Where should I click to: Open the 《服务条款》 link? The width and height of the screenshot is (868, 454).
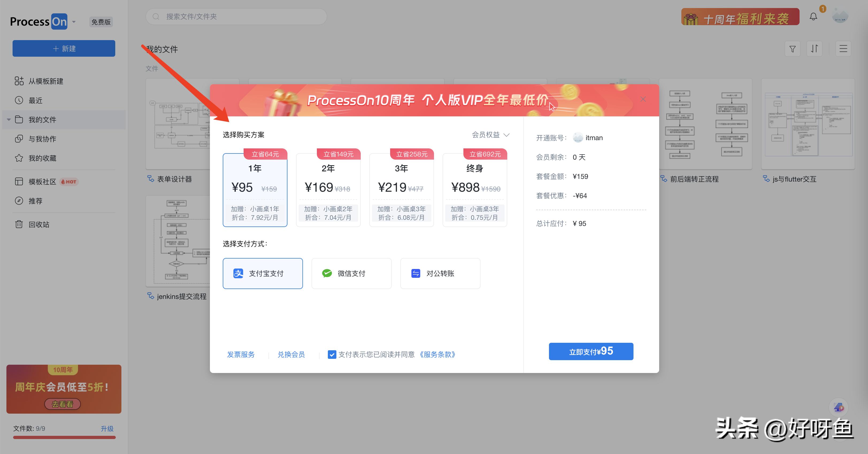pos(437,354)
